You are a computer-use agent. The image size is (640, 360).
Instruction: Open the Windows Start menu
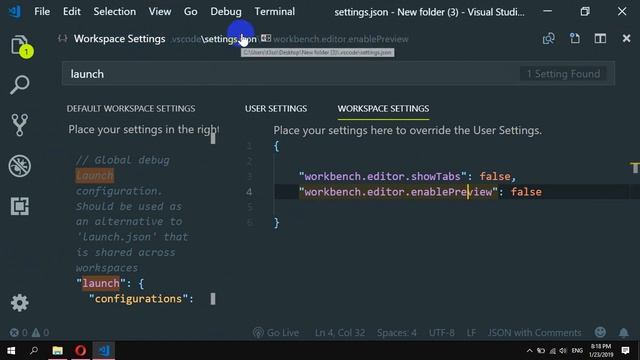tap(11, 351)
